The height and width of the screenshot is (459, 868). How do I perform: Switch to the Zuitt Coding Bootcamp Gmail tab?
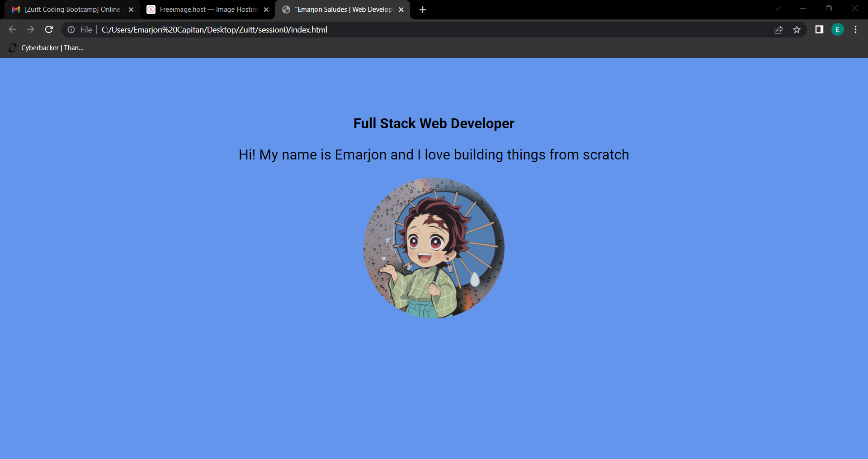tap(72, 9)
